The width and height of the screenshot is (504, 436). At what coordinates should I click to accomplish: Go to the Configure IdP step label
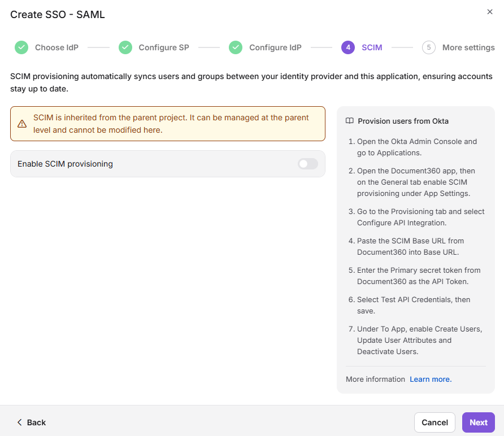click(275, 47)
